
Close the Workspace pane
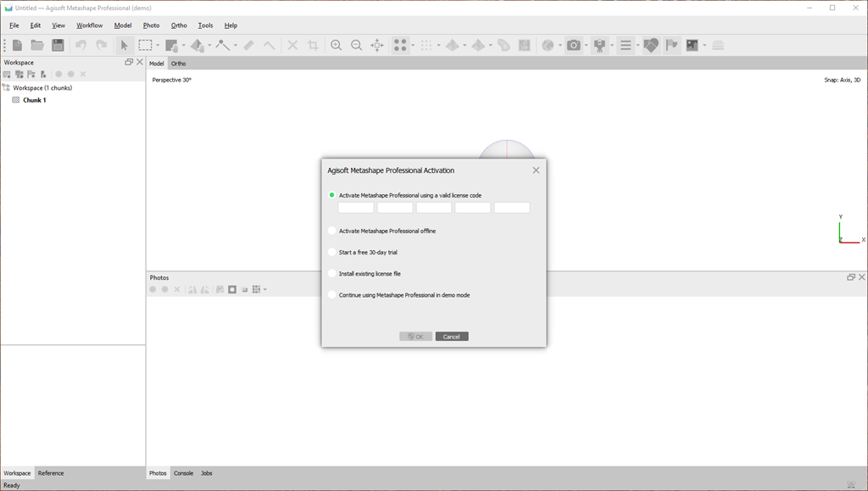click(x=140, y=62)
